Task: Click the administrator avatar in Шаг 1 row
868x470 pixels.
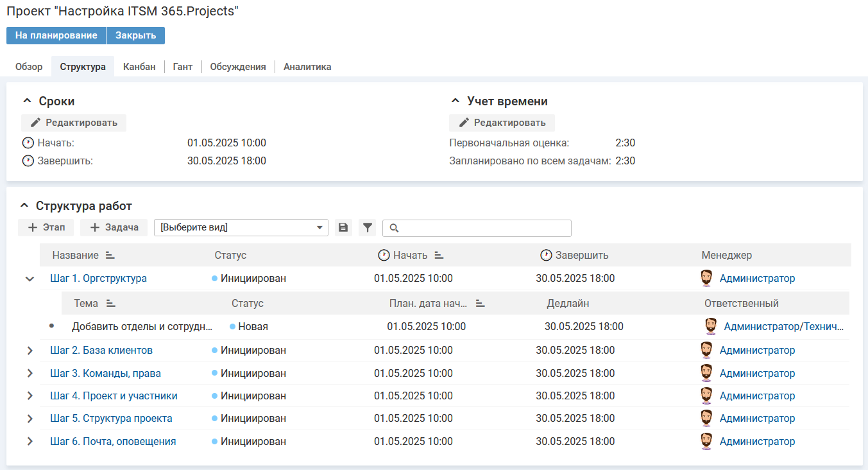Action: click(706, 278)
